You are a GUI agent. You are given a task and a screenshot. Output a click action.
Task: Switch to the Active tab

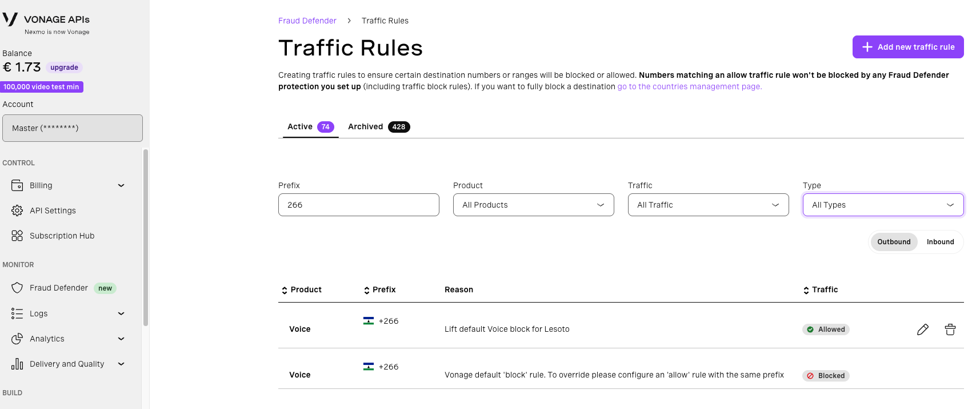(x=310, y=127)
